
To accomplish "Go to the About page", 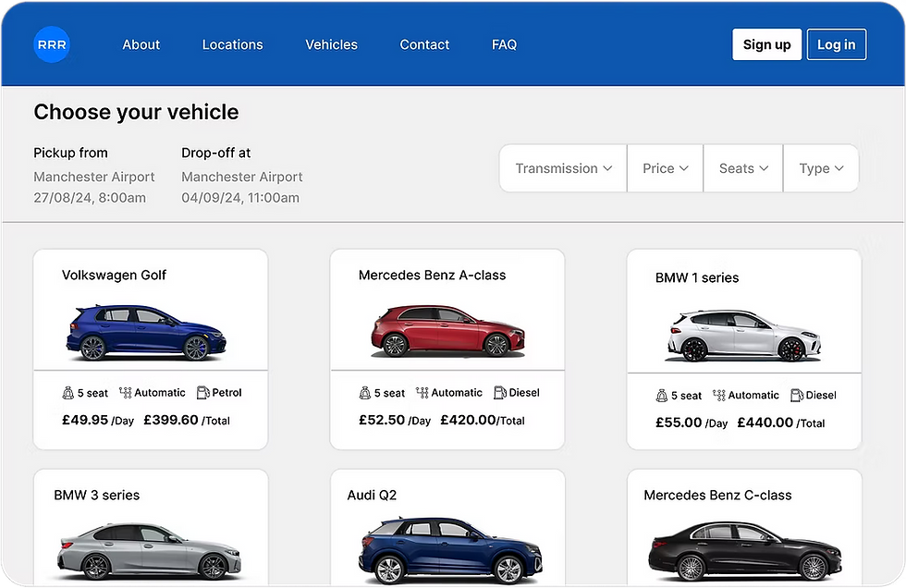I will 141,44.
